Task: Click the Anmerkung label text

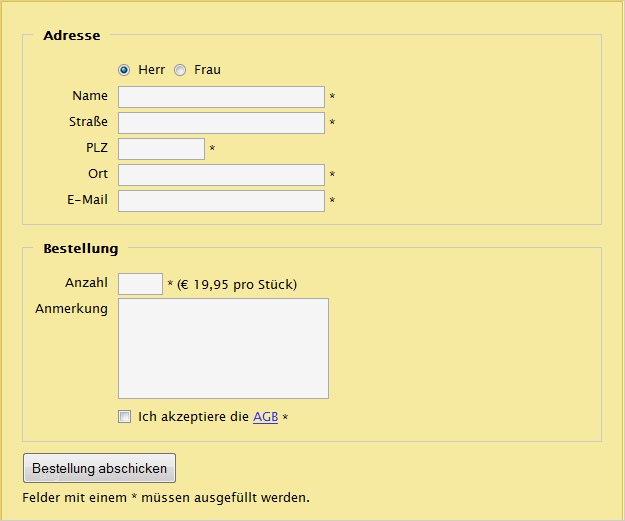Action: 71,309
